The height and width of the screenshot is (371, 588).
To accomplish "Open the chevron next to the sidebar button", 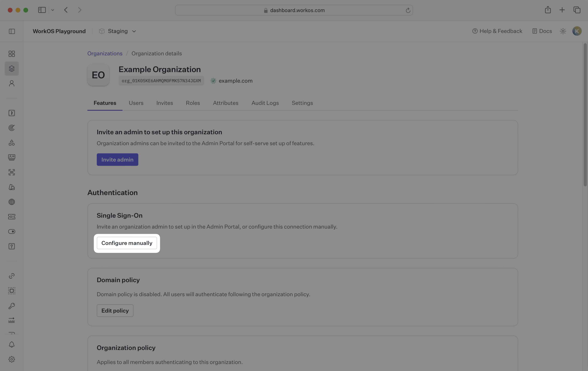I will click(53, 10).
